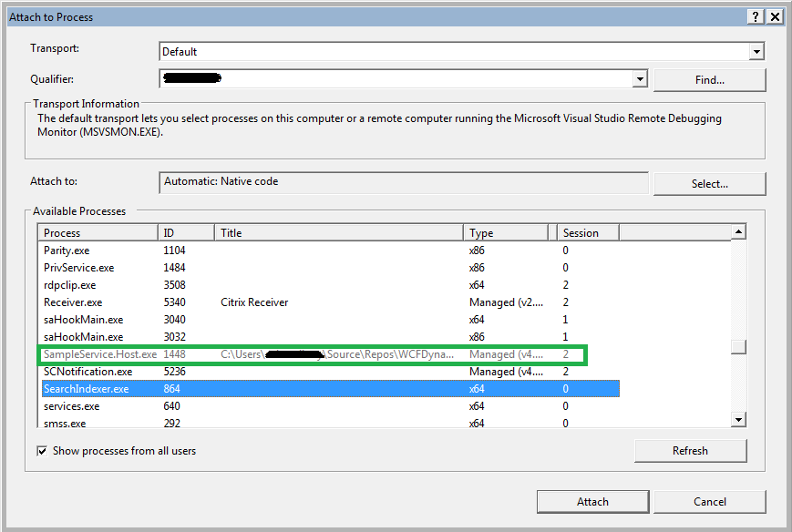The width and height of the screenshot is (792, 532).
Task: Click the Select... button
Action: pos(710,184)
